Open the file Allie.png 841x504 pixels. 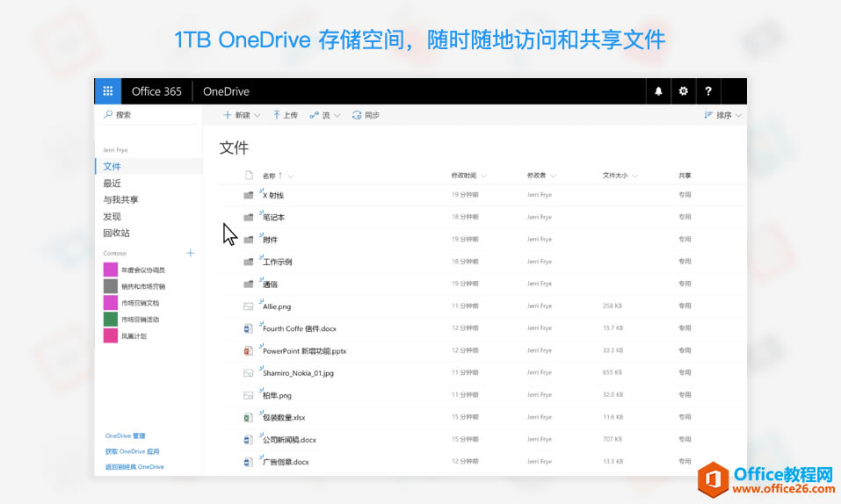point(277,306)
